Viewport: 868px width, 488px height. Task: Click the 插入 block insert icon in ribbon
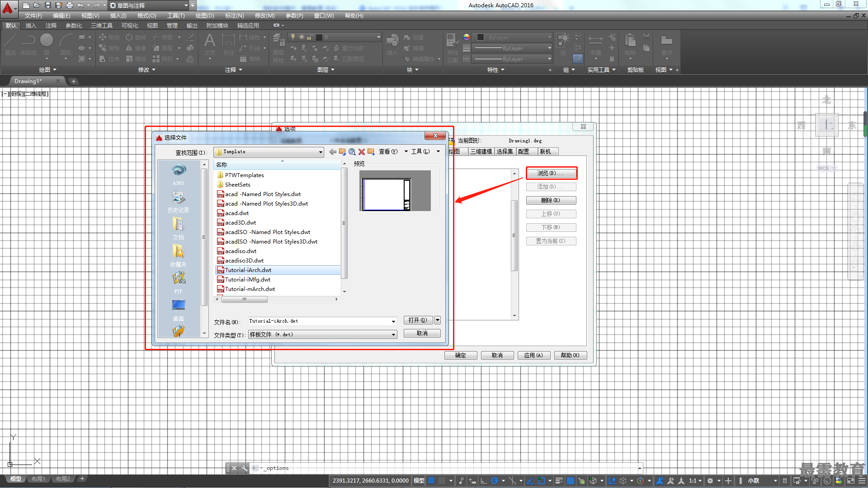tap(392, 44)
